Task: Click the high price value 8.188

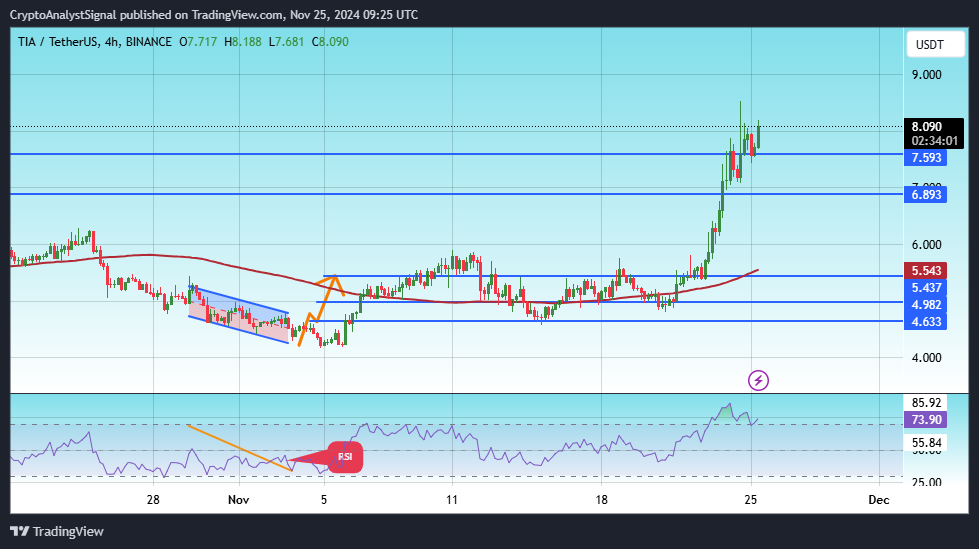Action: [x=247, y=42]
